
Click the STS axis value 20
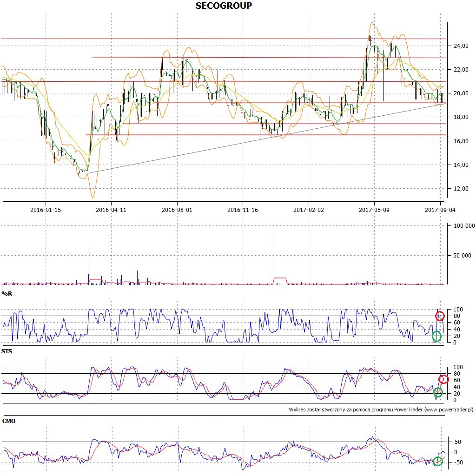tap(456, 393)
